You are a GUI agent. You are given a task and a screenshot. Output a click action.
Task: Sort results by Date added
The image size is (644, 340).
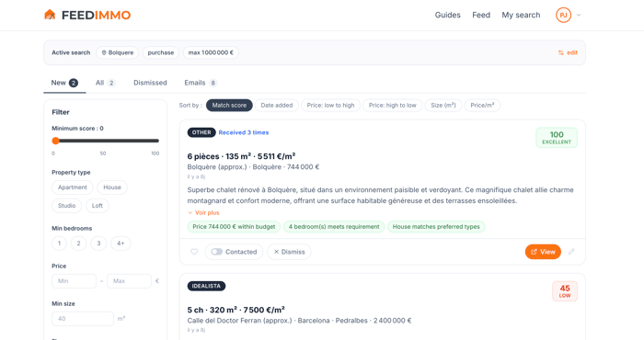pyautogui.click(x=276, y=106)
